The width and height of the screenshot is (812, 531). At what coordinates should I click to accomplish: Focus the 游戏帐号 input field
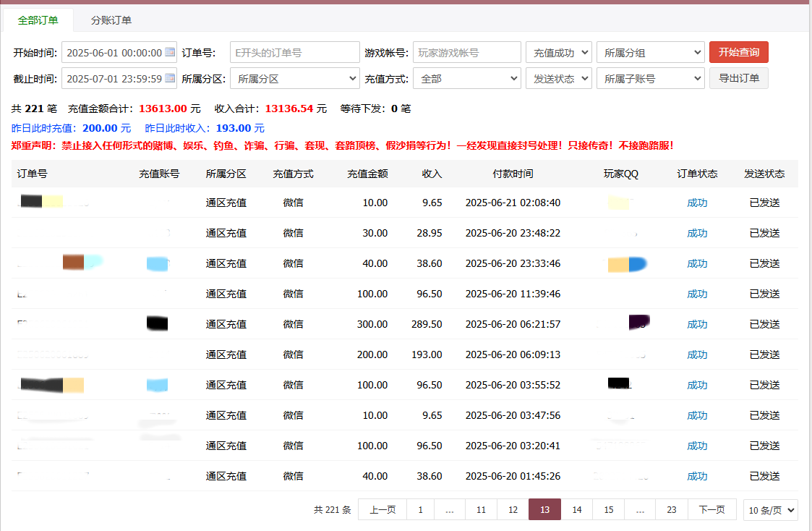point(466,52)
